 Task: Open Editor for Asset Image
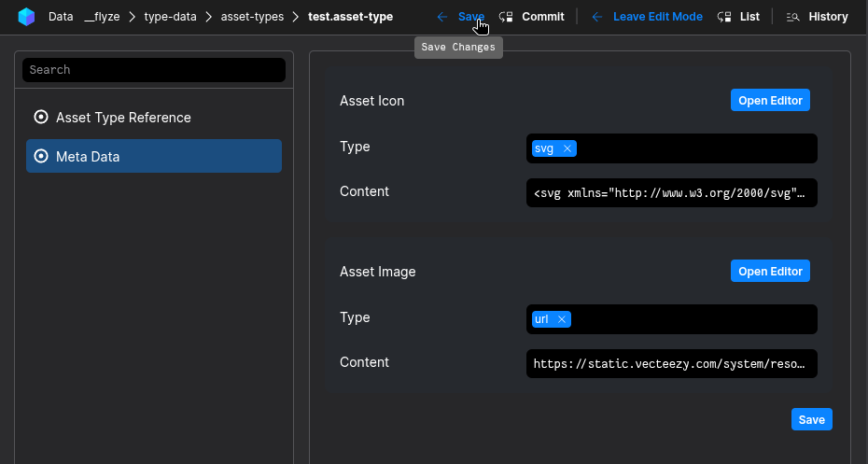coord(770,271)
